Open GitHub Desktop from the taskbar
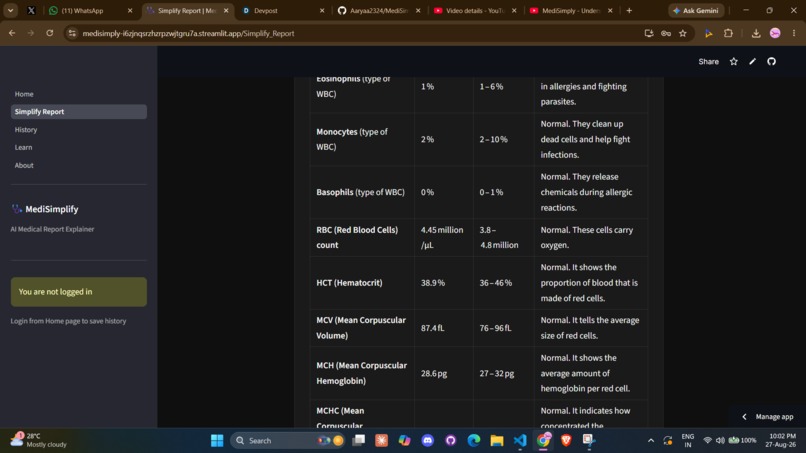Viewport: 806px width, 453px height. tap(451, 440)
